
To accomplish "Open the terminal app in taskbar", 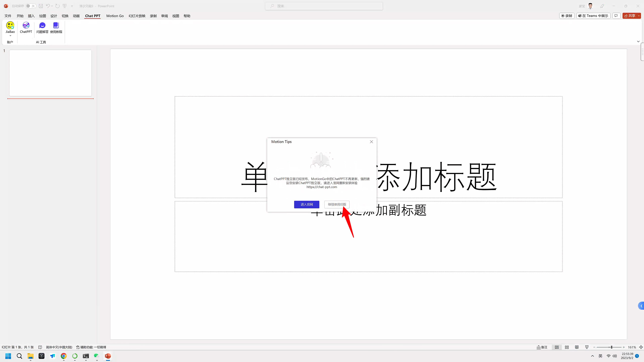I will (x=86, y=356).
